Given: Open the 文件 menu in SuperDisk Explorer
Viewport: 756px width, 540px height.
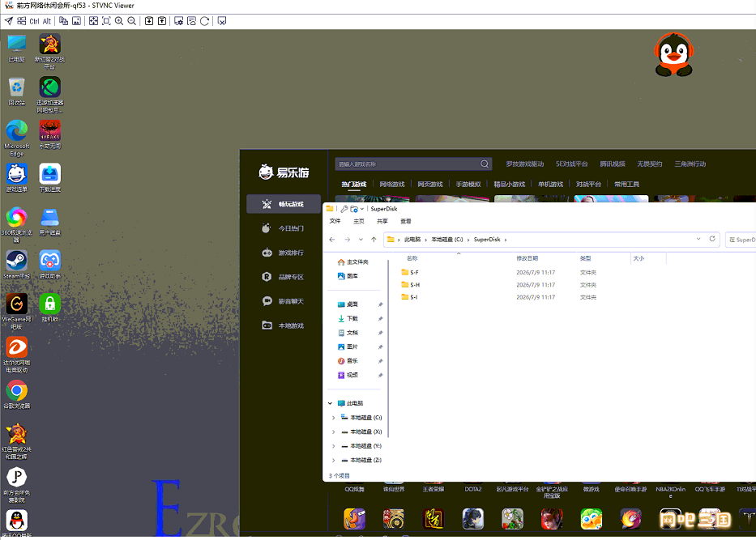Looking at the screenshot, I should [335, 221].
